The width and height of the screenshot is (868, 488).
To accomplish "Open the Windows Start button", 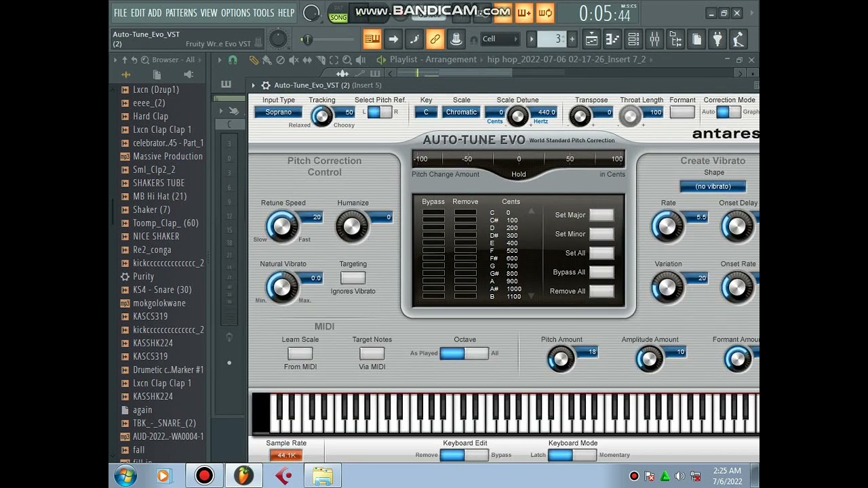I will (x=125, y=476).
